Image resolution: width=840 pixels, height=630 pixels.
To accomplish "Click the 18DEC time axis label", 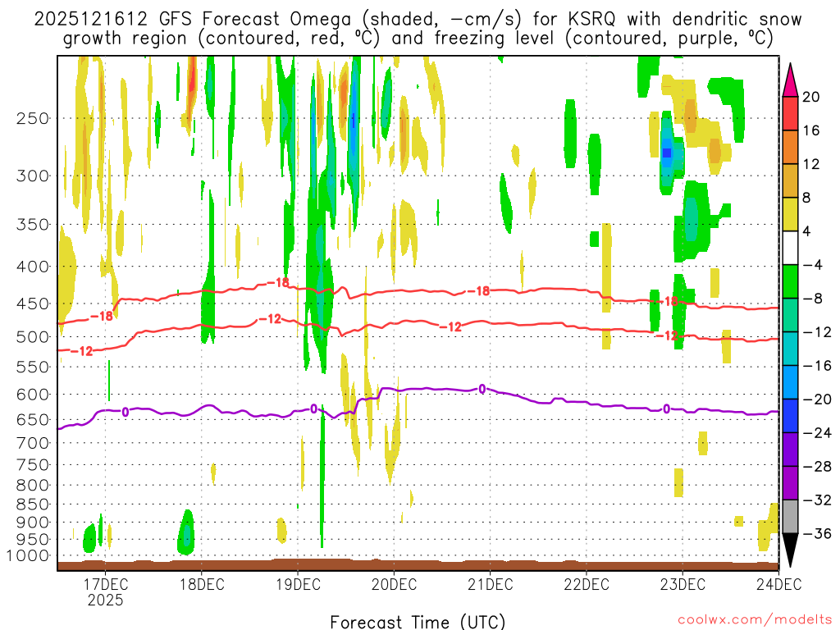I will (x=202, y=584).
